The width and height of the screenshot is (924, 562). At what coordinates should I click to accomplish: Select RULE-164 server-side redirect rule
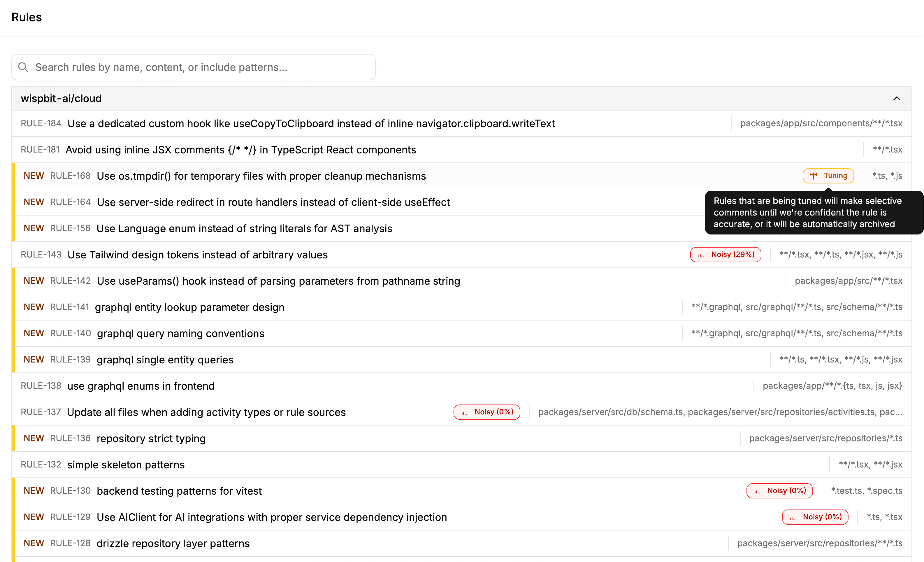coord(273,202)
